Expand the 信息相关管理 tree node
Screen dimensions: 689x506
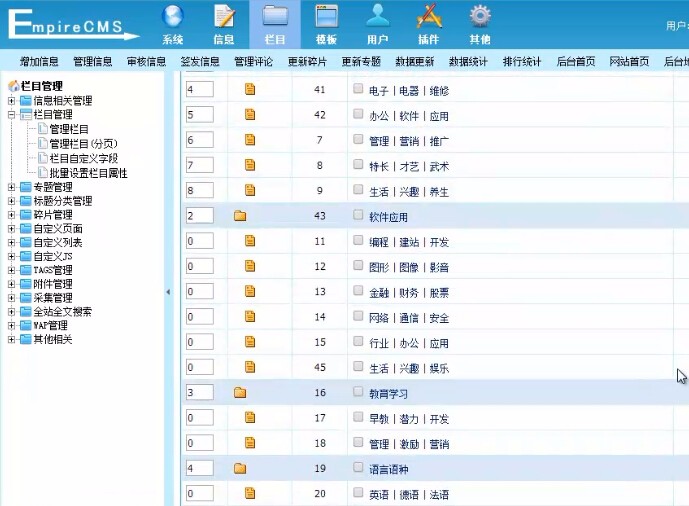[x=11, y=101]
